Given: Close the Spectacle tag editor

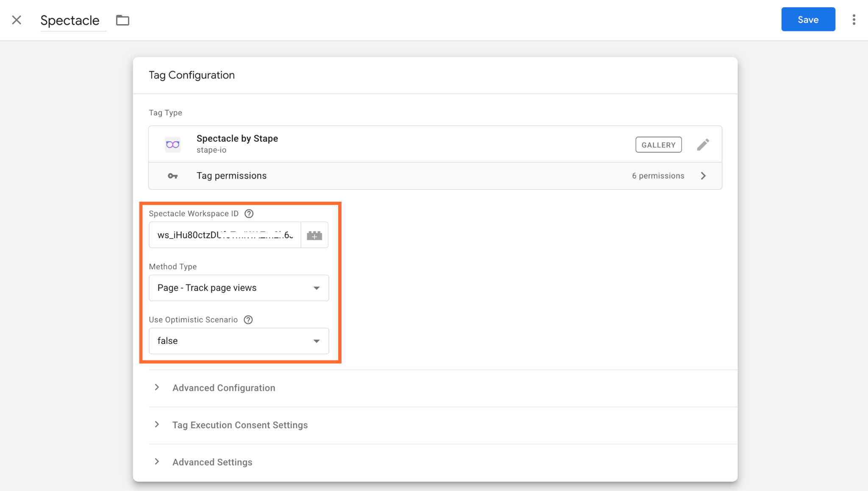Looking at the screenshot, I should [17, 20].
